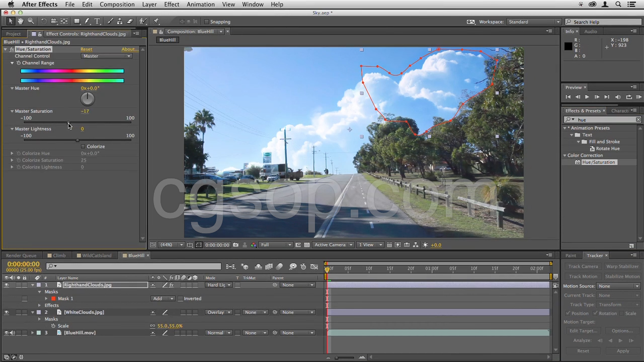Screen dimensions: 644x362
Task: Activate the Puppet Pin tool
Action: pyautogui.click(x=156, y=21)
